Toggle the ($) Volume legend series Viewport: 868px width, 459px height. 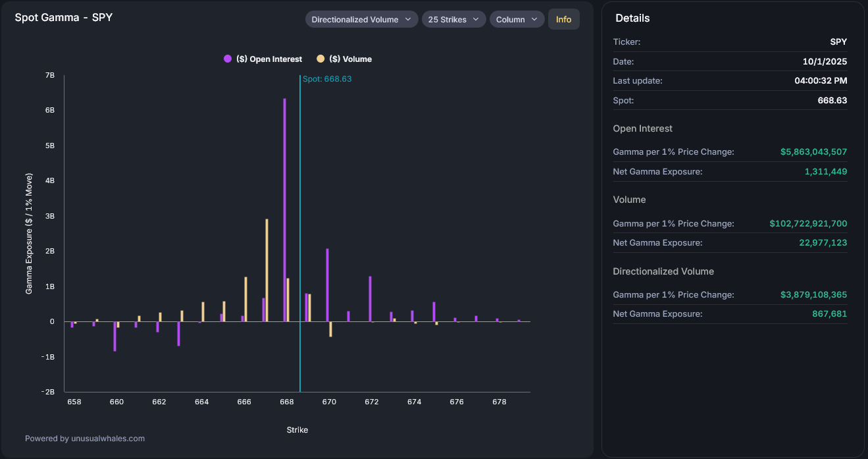(344, 59)
